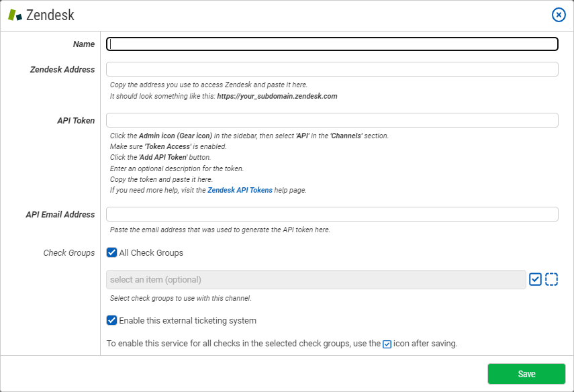Click into the Zendesk Address text box

332,69
